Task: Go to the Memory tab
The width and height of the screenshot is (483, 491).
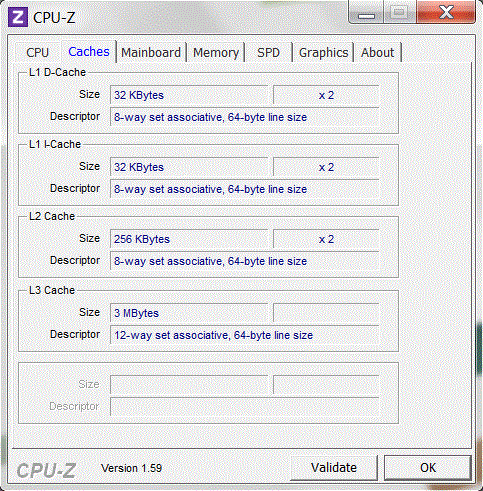Action: point(216,53)
